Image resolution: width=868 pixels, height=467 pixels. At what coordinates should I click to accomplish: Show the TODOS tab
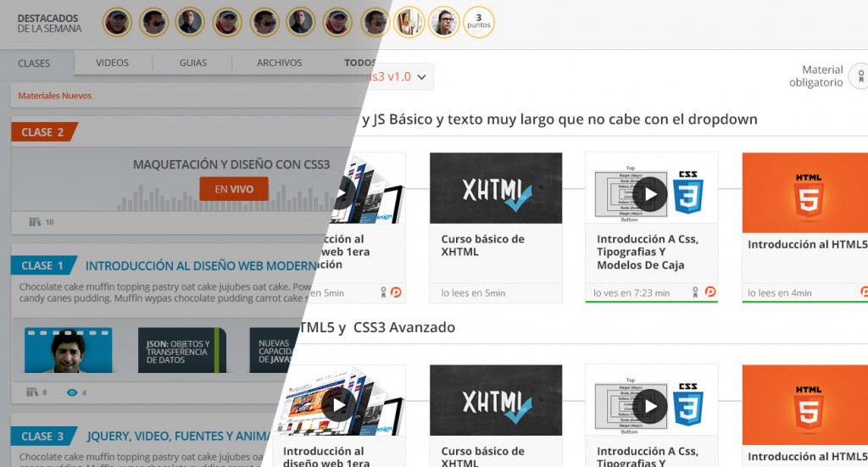[x=359, y=63]
